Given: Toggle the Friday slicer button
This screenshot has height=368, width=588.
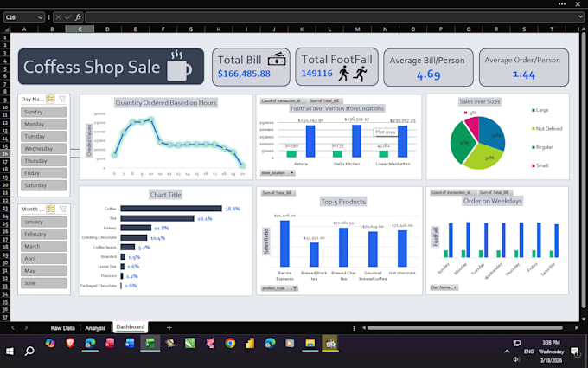Looking at the screenshot, I should tap(44, 173).
